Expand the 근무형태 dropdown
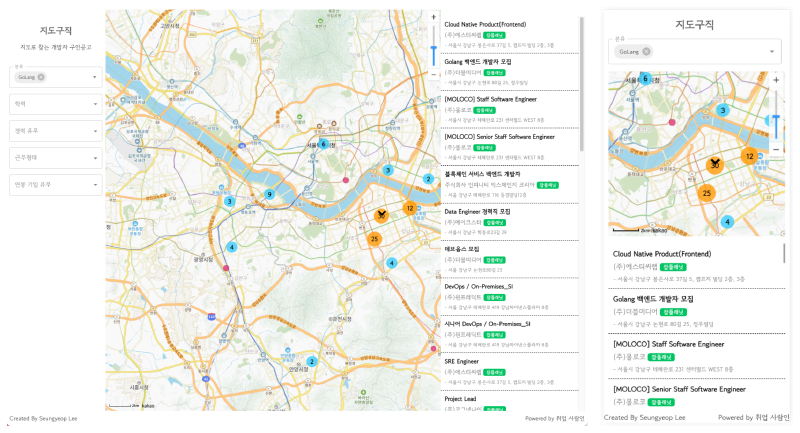This screenshot has width=800, height=433. (x=55, y=157)
